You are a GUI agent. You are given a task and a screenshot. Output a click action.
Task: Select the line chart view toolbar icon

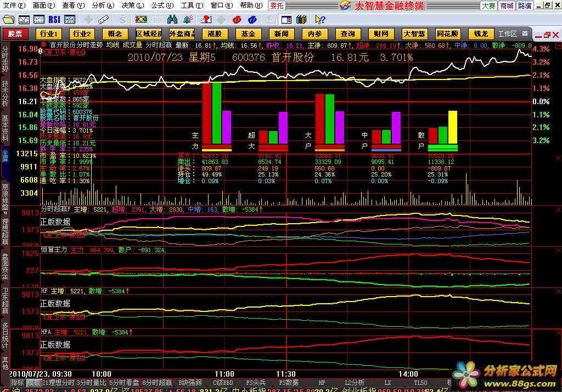coord(24,19)
